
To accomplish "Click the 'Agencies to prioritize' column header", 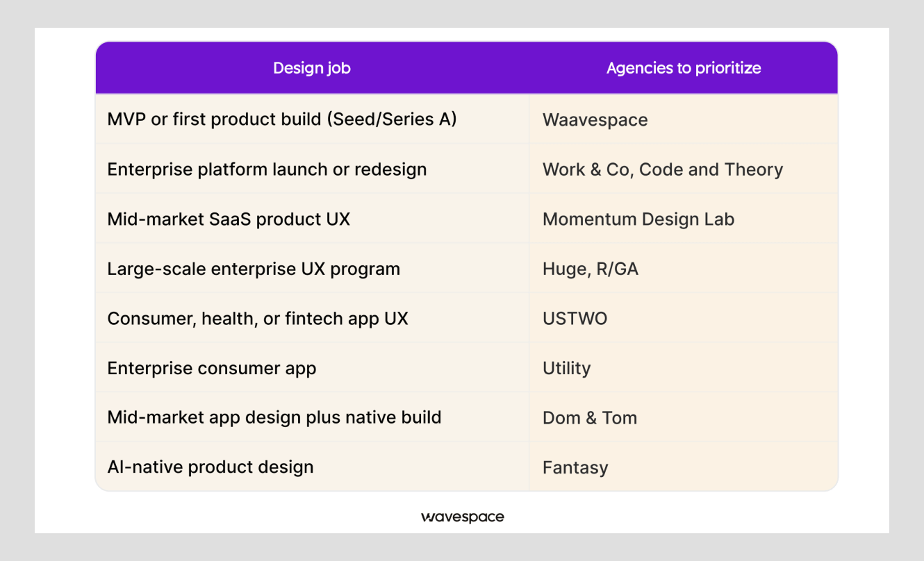I will [684, 68].
